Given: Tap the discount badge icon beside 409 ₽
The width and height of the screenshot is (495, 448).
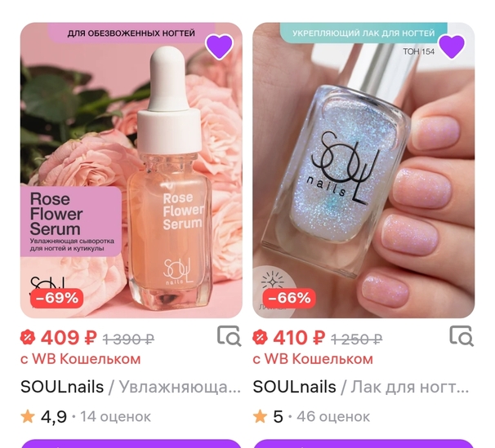Looking at the screenshot, I should point(28,338).
